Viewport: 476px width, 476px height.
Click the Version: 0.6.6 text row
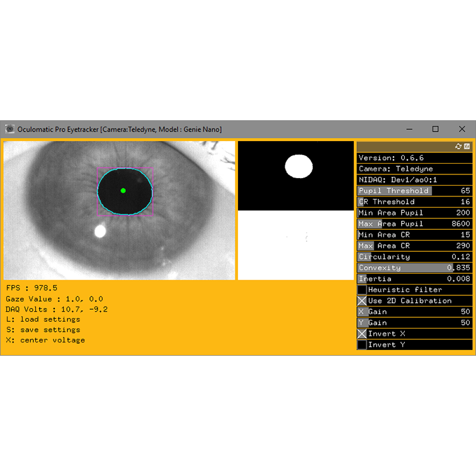click(414, 158)
